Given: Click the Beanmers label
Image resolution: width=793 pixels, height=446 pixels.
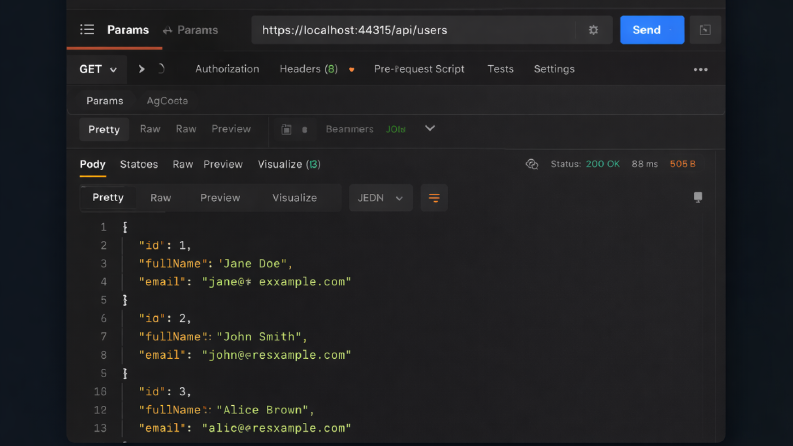Looking at the screenshot, I should click(349, 129).
